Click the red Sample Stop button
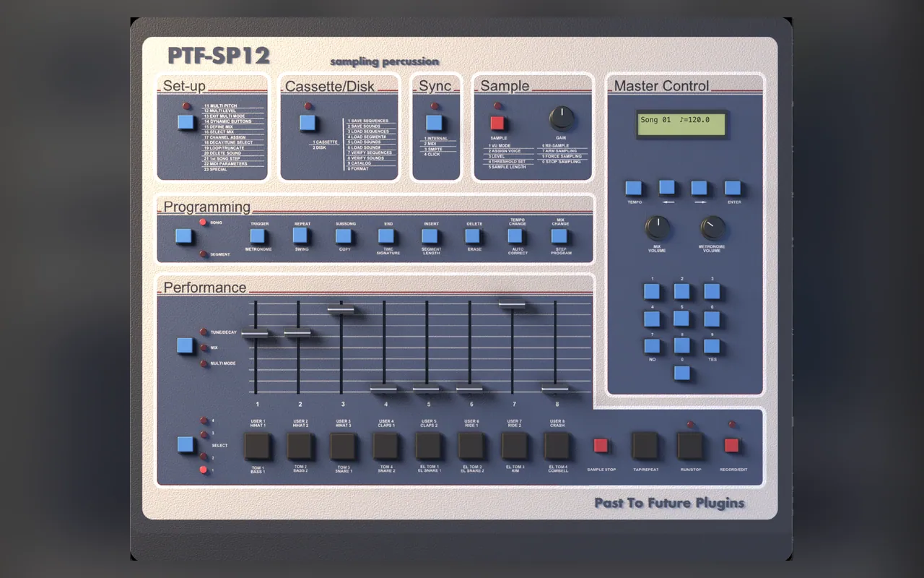The width and height of the screenshot is (924, 578). pyautogui.click(x=601, y=445)
